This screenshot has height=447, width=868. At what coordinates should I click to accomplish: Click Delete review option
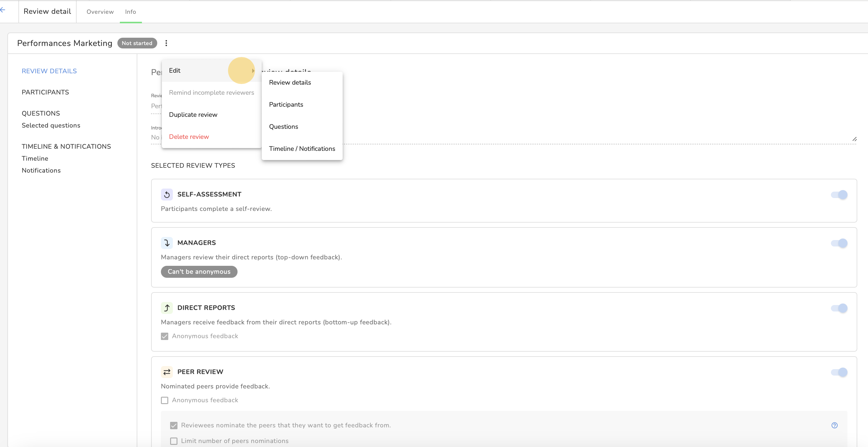(x=189, y=137)
